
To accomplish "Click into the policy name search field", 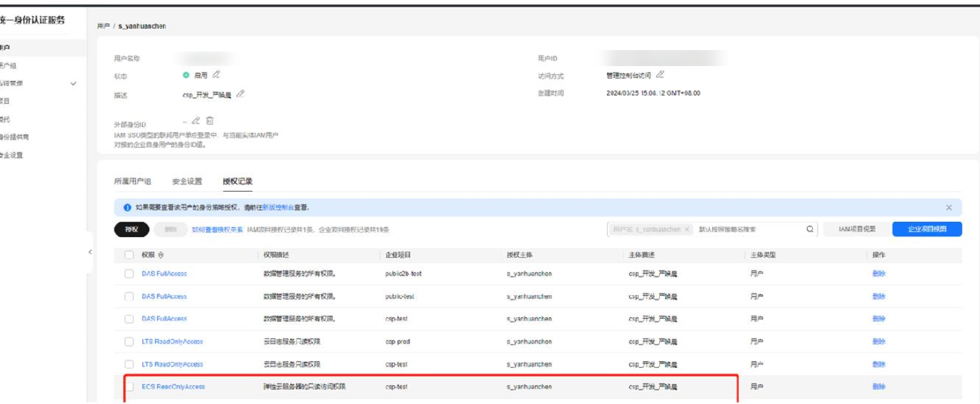I will pos(747,230).
